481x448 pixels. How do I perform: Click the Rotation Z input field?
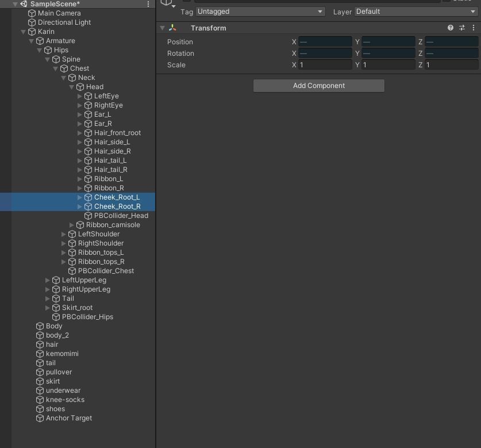(451, 53)
